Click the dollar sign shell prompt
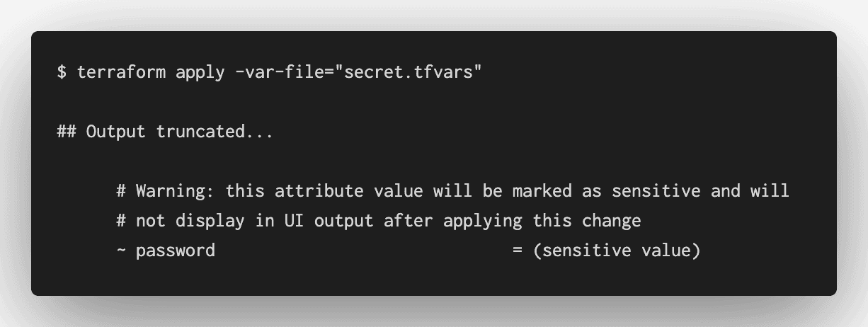This screenshot has height=327, width=868. coord(62,72)
